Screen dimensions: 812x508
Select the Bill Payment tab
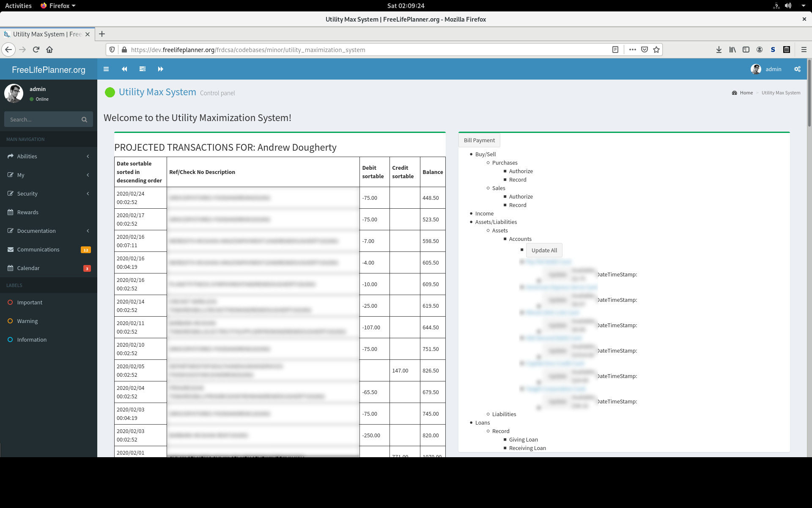[479, 140]
